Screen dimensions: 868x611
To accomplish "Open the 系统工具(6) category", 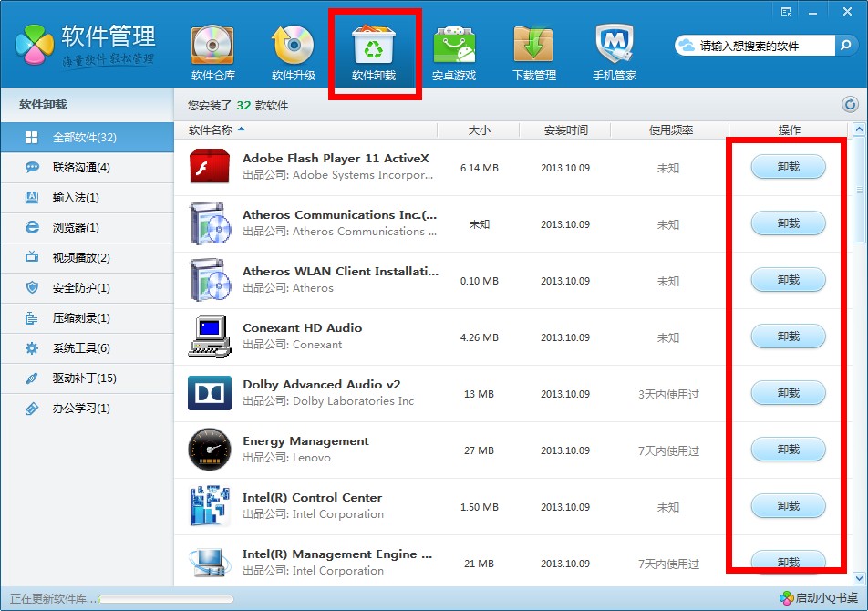I will (80, 348).
